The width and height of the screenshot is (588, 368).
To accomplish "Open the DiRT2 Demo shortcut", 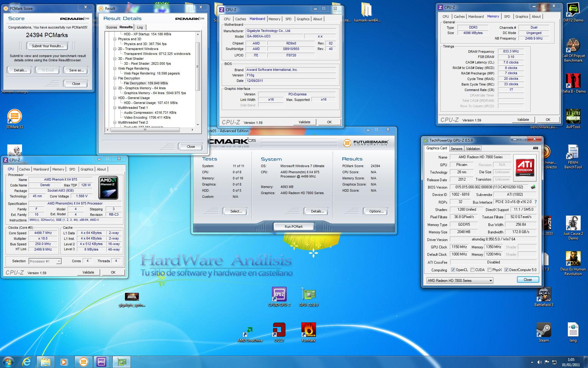I will pyautogui.click(x=573, y=12).
